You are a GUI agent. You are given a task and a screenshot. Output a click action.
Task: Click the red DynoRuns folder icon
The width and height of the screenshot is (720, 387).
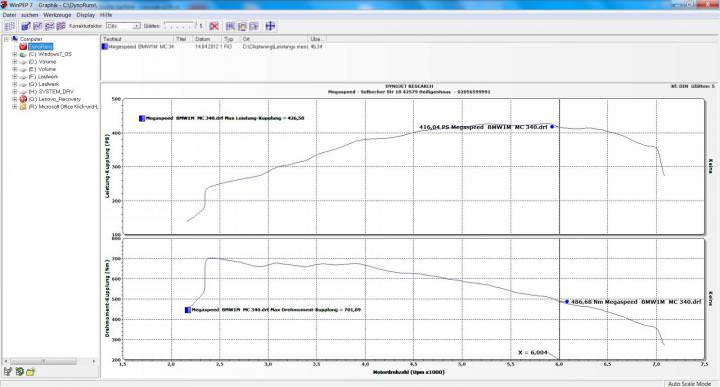click(x=23, y=46)
